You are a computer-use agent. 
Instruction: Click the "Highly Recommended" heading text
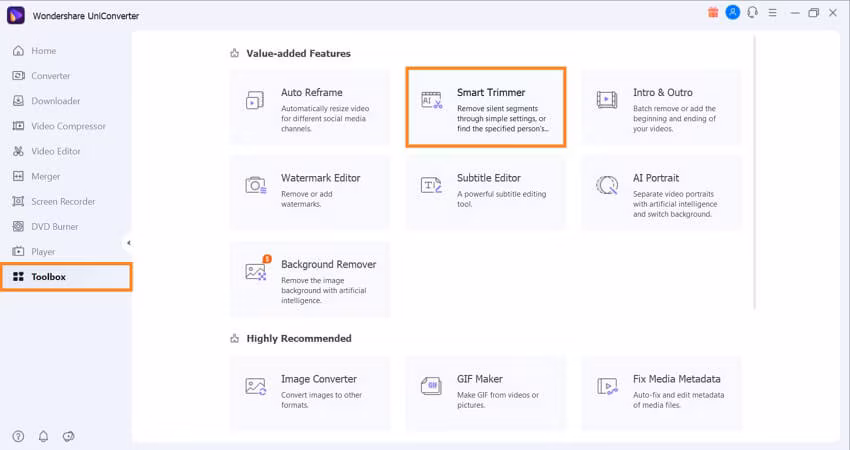point(299,338)
